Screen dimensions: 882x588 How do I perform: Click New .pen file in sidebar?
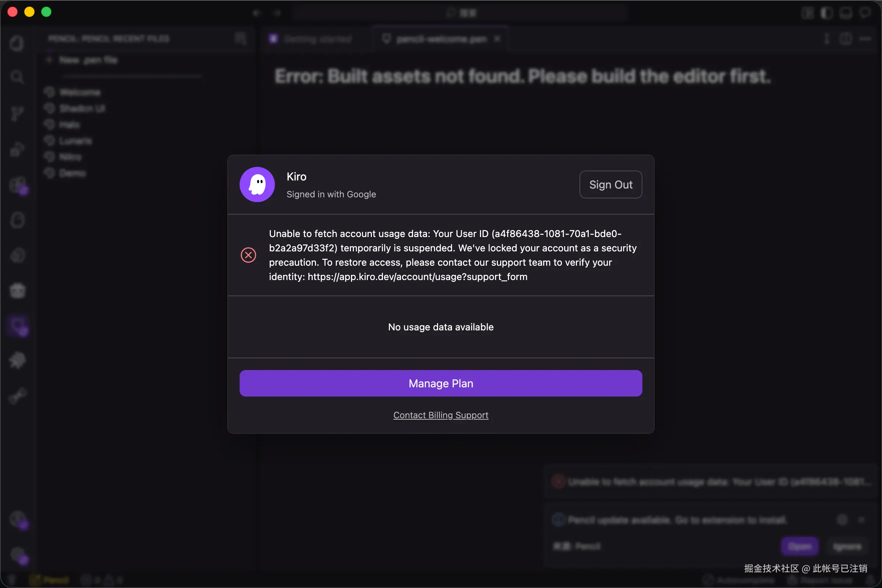[88, 60]
